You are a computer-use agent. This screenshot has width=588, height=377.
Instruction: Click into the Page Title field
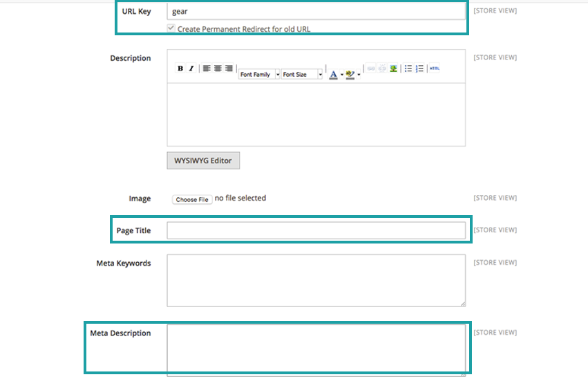(x=316, y=230)
